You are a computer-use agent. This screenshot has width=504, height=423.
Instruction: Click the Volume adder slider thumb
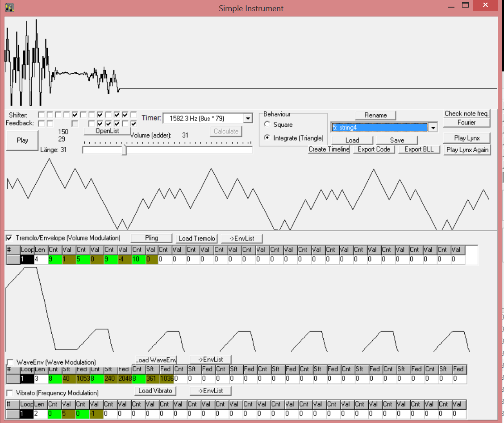124,150
